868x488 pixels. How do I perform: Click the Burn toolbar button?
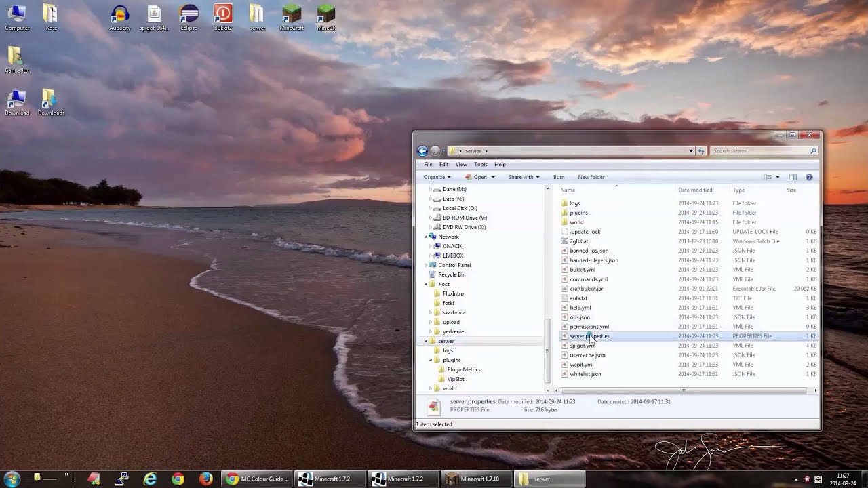pyautogui.click(x=559, y=177)
